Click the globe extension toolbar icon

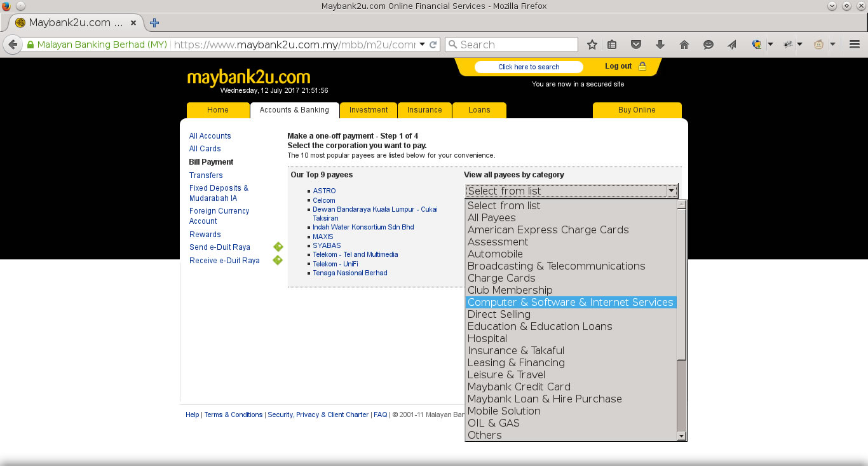pyautogui.click(x=757, y=45)
